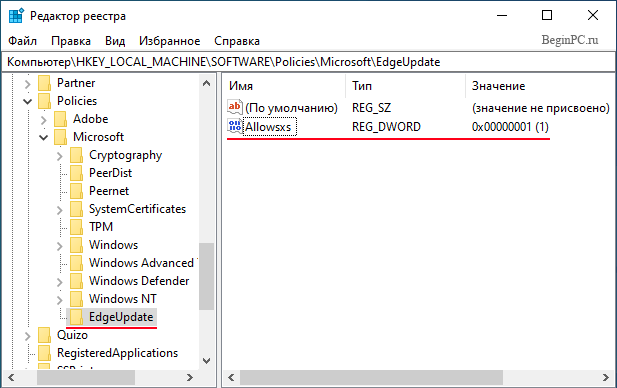The width and height of the screenshot is (617, 388).
Task: Select the Peernet tree item
Action: 109,191
